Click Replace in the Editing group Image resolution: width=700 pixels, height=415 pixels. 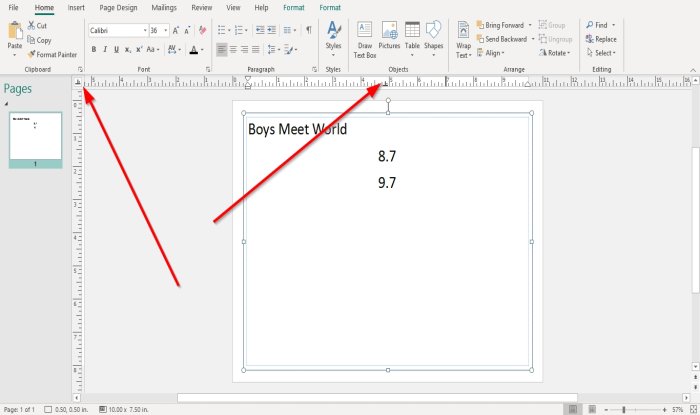pyautogui.click(x=601, y=39)
